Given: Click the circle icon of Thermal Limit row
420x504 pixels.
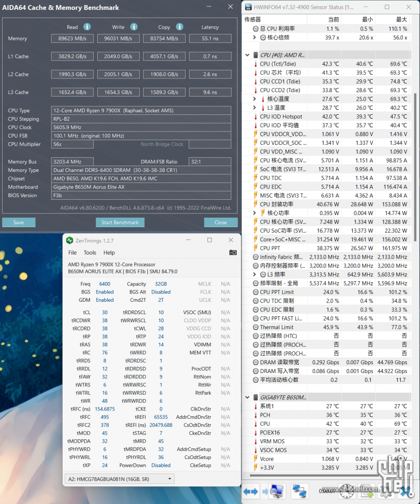Looking at the screenshot, I should (x=256, y=327).
